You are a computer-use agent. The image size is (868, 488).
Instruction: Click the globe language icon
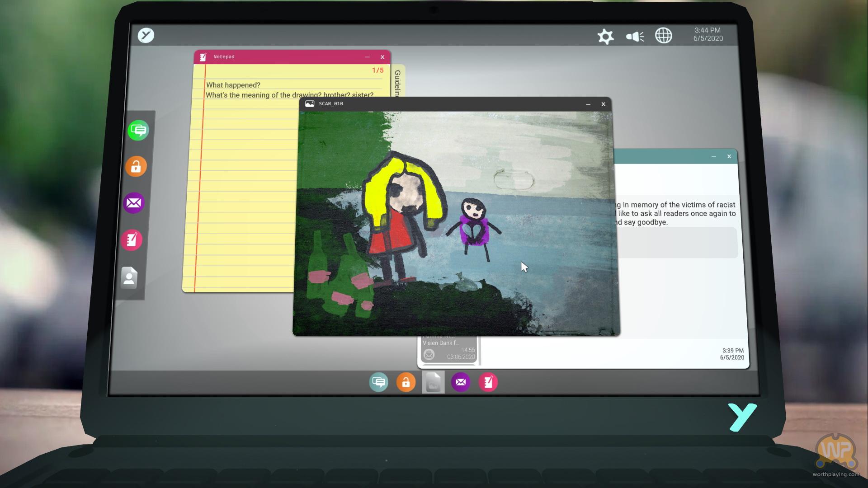click(x=663, y=36)
